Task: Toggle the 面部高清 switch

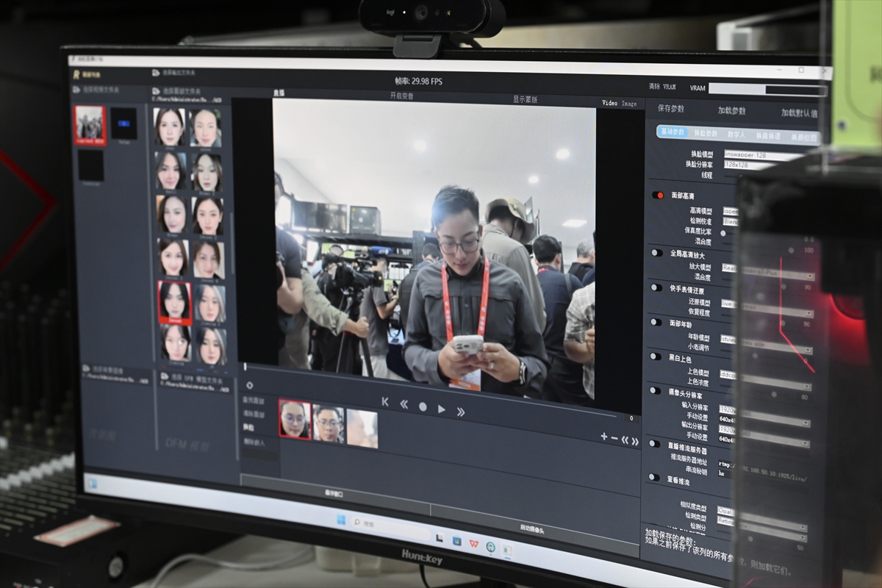Action: (x=658, y=196)
